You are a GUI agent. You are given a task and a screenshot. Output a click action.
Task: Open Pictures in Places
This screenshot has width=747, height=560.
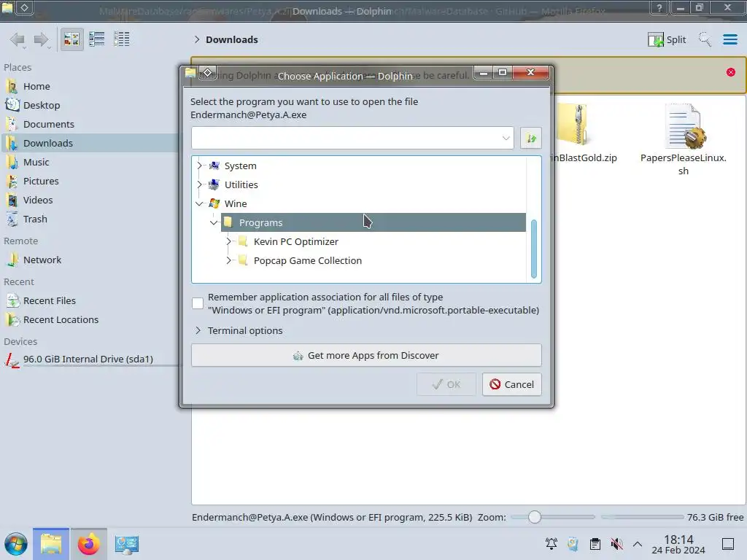point(41,182)
